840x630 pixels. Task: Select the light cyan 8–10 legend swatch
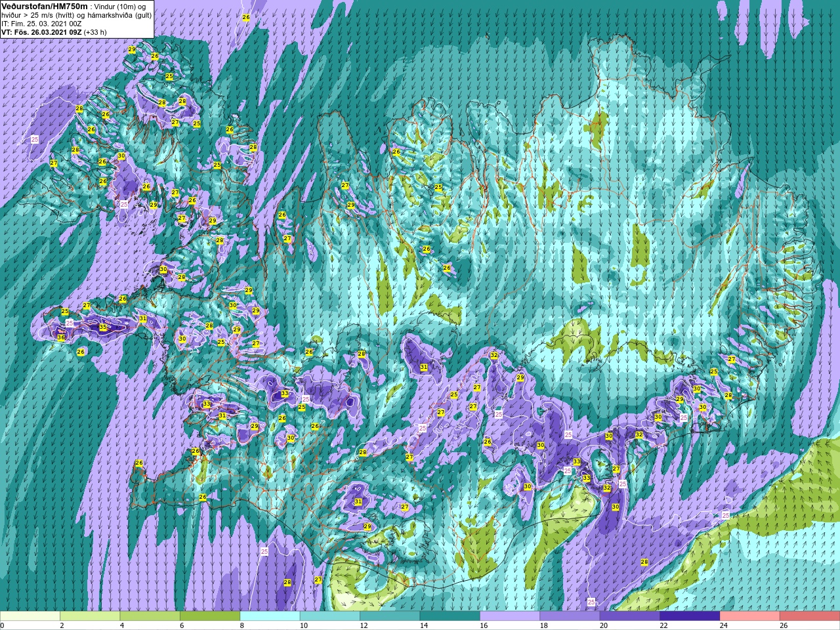(270, 616)
